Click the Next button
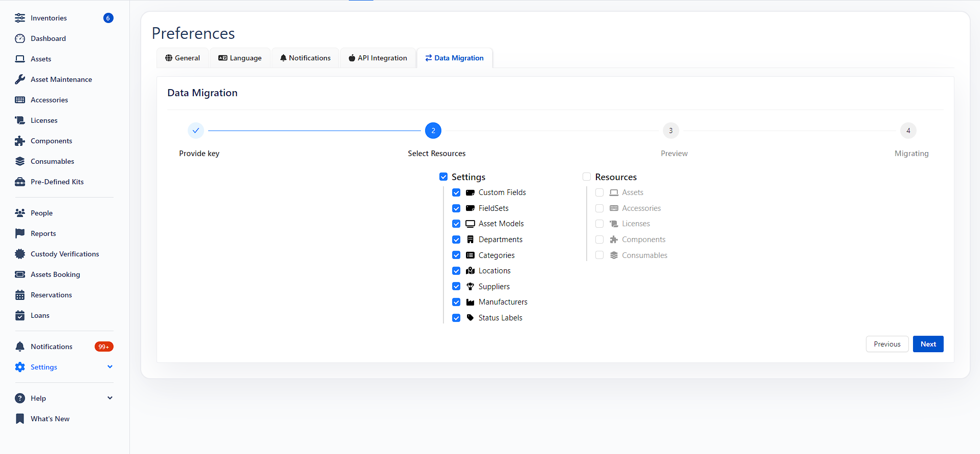 pos(928,344)
